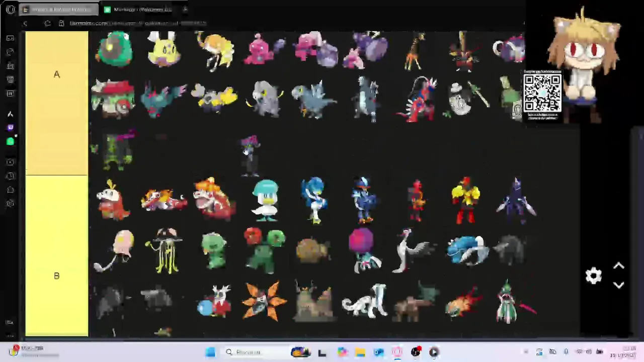This screenshot has height=362, width=644.
Task: Select the two-headed Scovillain Pokemon
Action: click(x=264, y=250)
